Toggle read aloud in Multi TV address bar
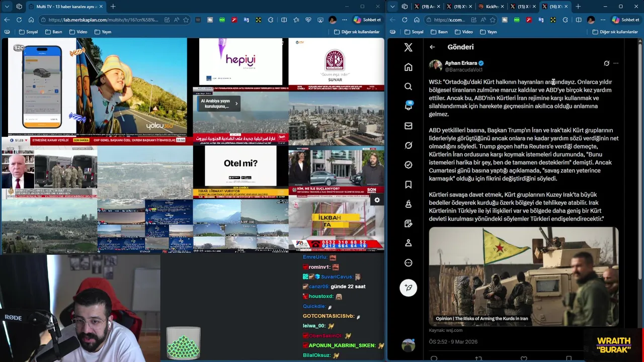 coord(176,20)
